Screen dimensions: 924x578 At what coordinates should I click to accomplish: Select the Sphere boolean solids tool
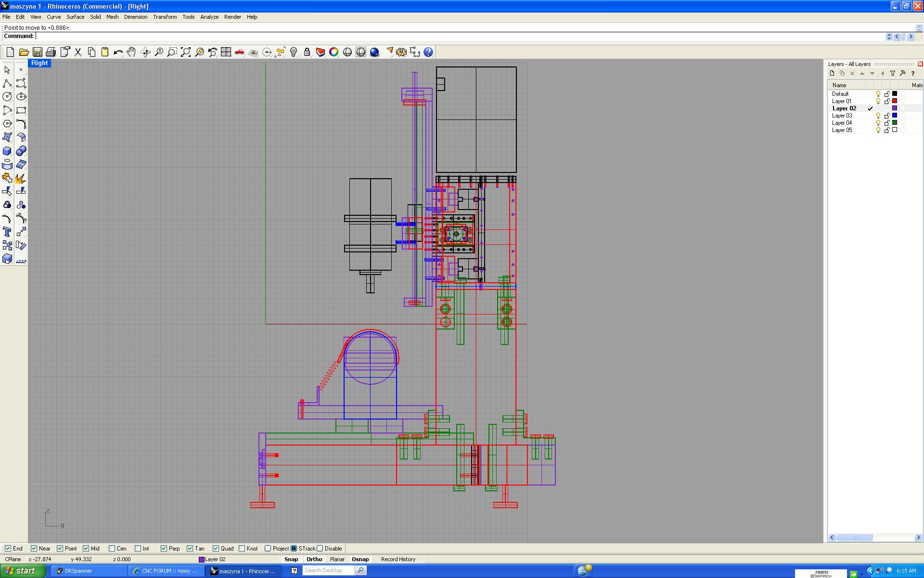[x=21, y=151]
